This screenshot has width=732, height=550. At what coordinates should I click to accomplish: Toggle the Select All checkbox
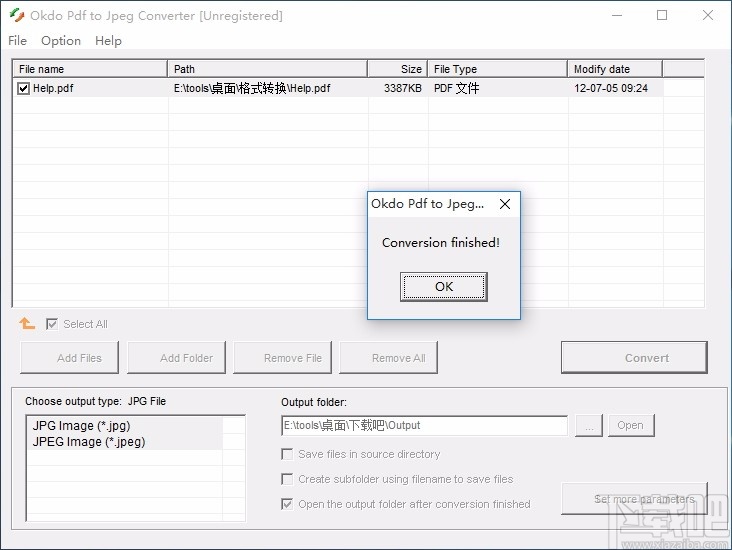click(52, 324)
